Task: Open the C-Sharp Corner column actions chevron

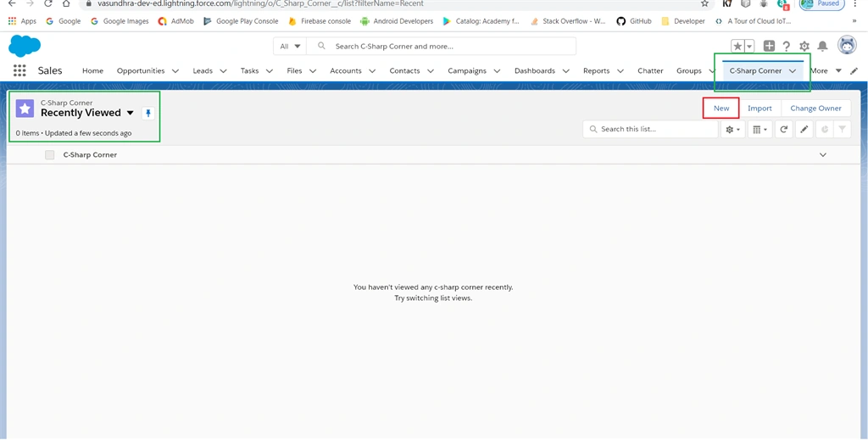Action: click(822, 155)
